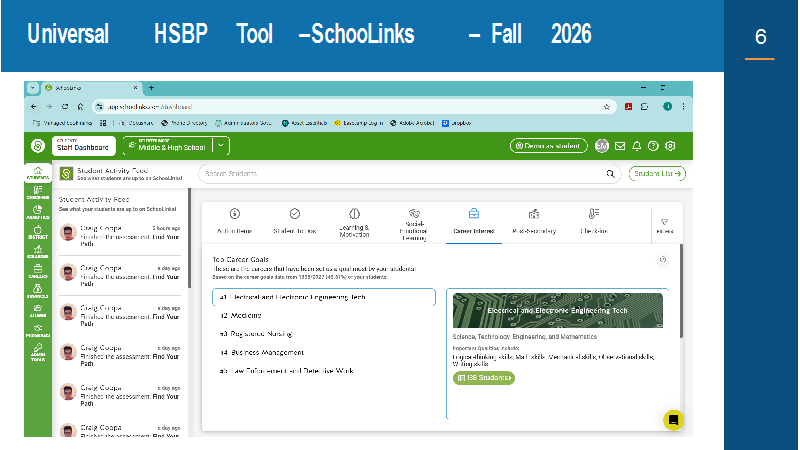The width and height of the screenshot is (800, 450).
Task: Select career goal #4 Business Management
Action: click(x=323, y=353)
